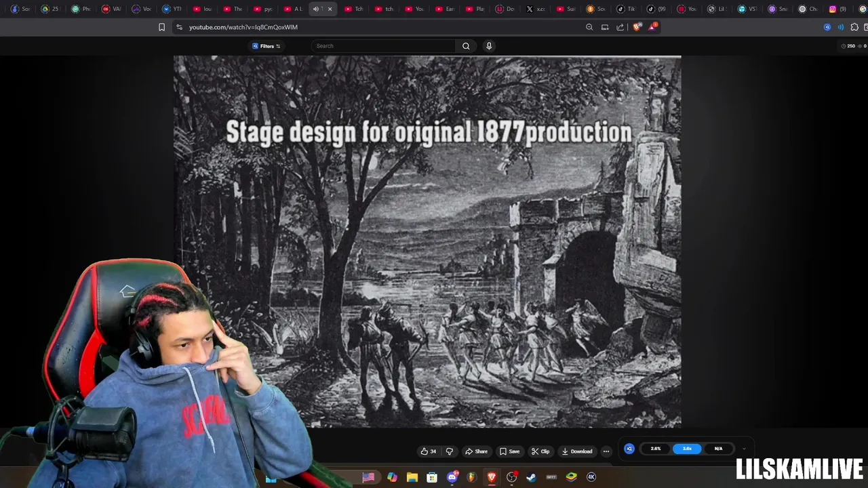Image resolution: width=868 pixels, height=488 pixels.
Task: Dislike the video with thumbs down
Action: tap(449, 451)
